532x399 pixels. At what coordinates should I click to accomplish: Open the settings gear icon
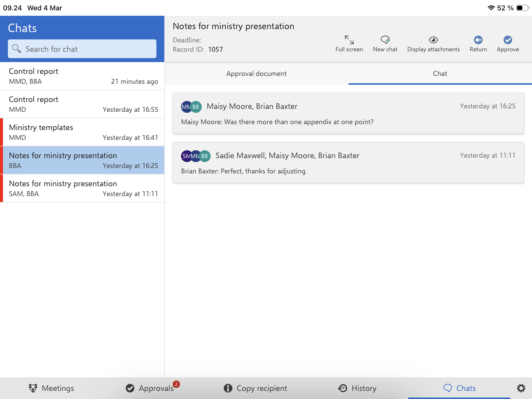click(521, 388)
